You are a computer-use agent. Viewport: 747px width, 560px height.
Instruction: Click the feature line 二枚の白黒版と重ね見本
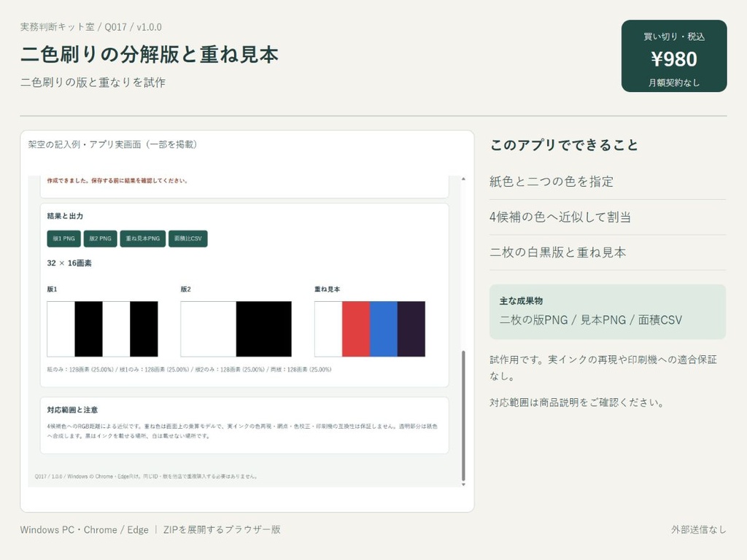click(558, 252)
